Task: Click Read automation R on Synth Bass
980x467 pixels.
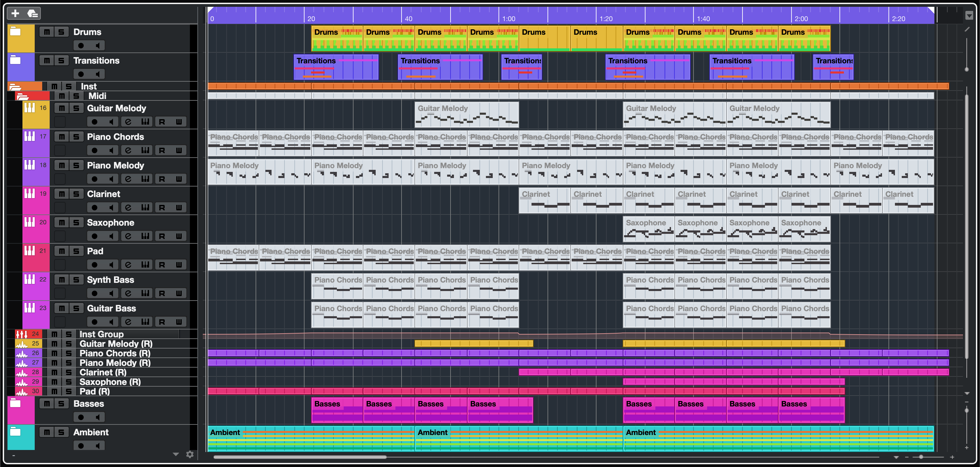Action: 162,293
